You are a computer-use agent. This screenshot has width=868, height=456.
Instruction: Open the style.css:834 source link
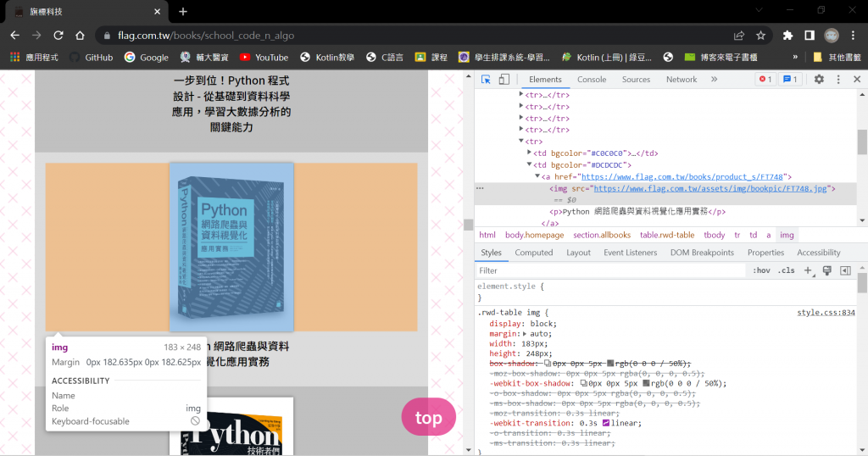coord(826,313)
